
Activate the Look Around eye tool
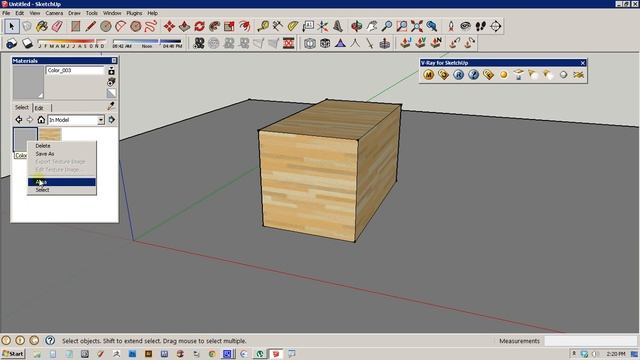point(466,27)
